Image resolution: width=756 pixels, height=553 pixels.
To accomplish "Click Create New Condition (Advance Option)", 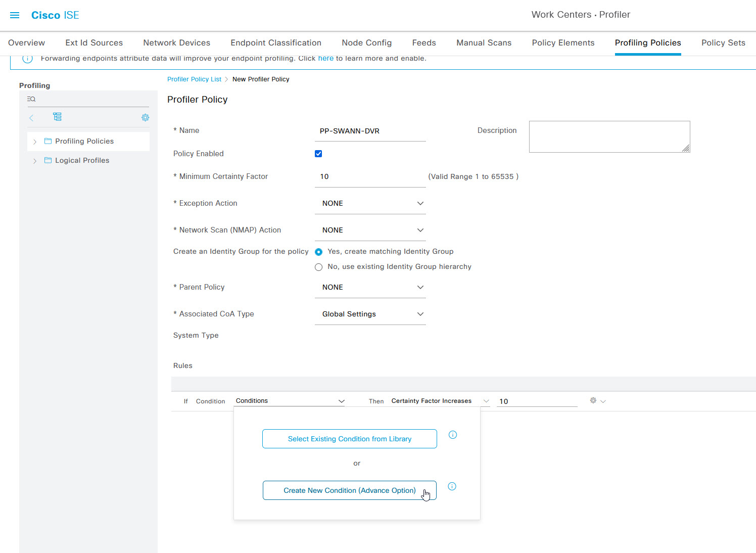I will pos(350,490).
